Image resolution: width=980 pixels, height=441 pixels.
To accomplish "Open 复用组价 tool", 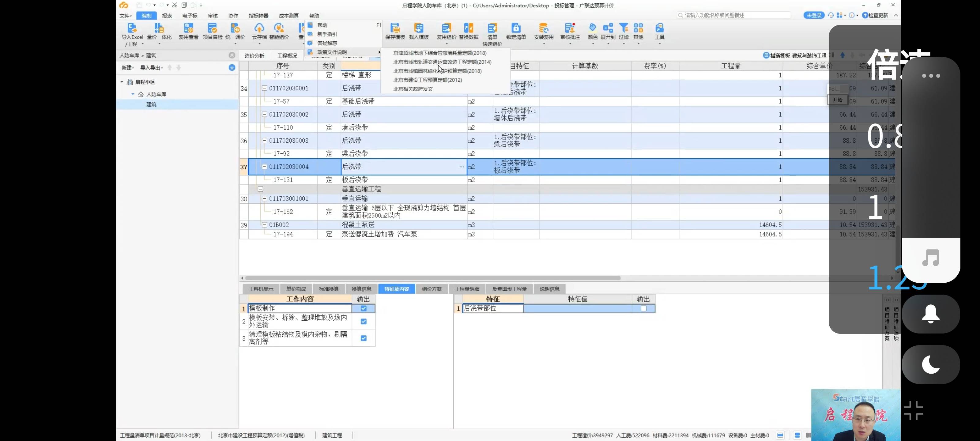I will click(x=446, y=31).
